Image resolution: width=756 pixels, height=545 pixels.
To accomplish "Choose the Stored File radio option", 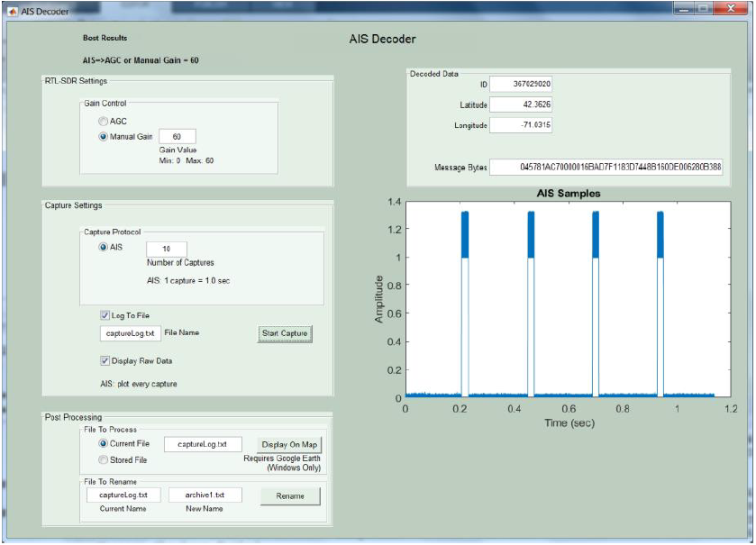I will [x=103, y=459].
